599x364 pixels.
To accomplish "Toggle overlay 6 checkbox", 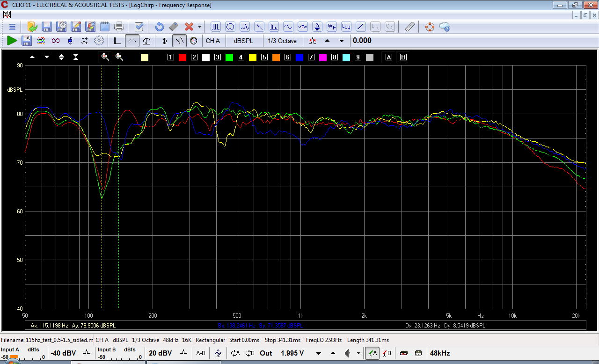I will click(x=288, y=57).
